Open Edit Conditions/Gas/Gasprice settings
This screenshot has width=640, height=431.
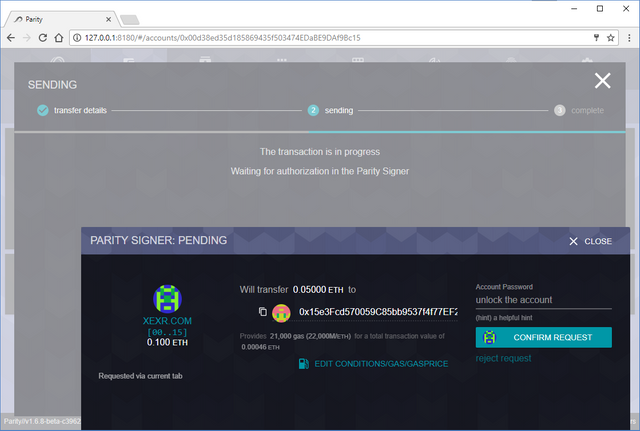point(381,364)
